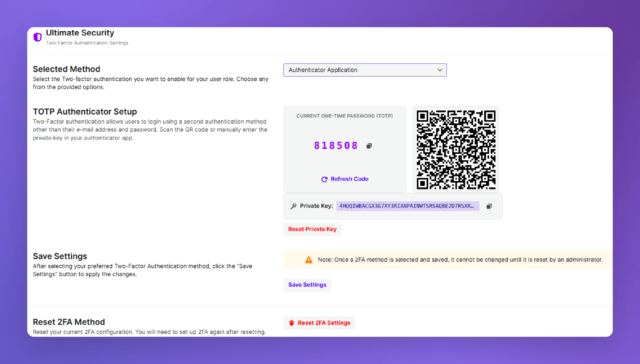
Task: Select the private key text field
Action: tap(408, 206)
